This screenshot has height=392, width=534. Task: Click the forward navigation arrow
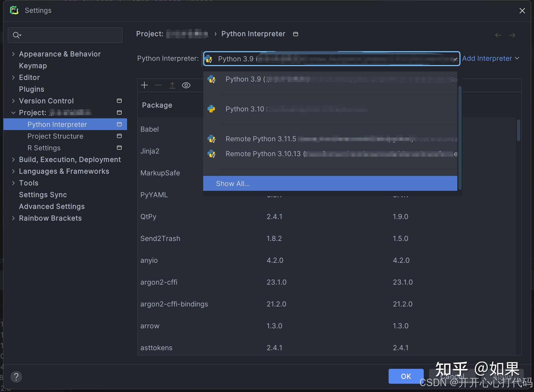pos(512,35)
